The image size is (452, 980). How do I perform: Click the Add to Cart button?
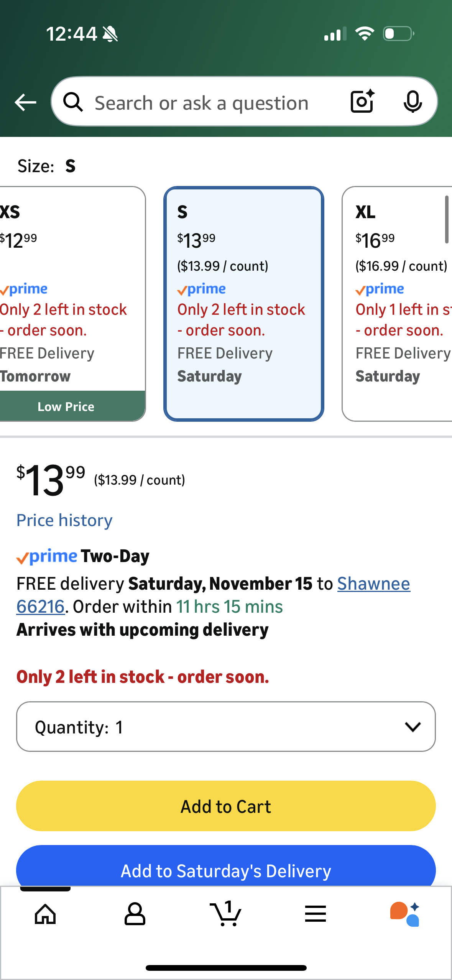pyautogui.click(x=226, y=806)
